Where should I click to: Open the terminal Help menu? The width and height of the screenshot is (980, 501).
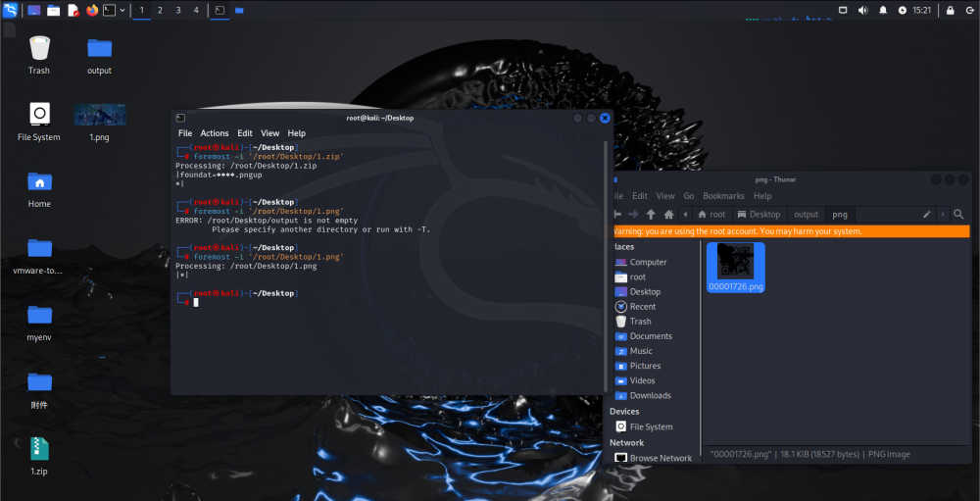296,133
